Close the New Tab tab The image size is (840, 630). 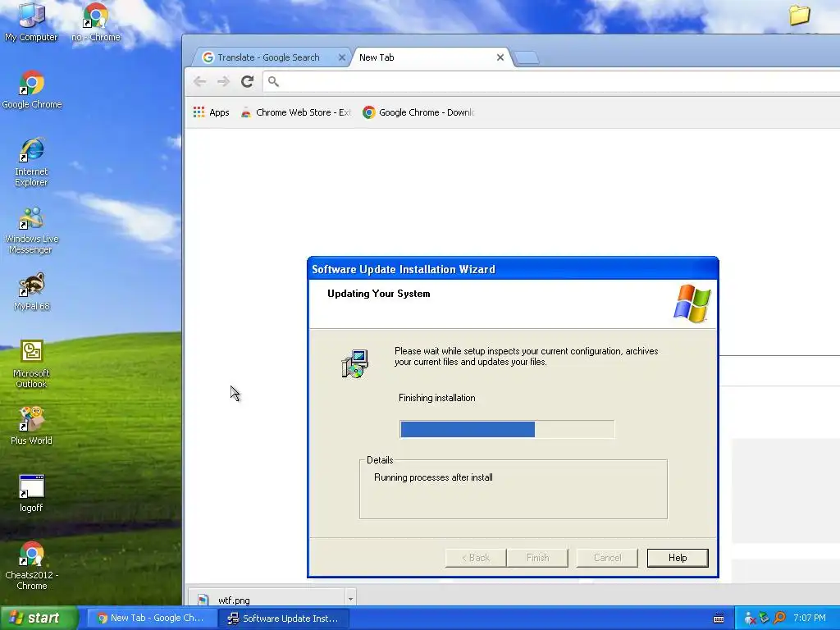[x=500, y=57]
